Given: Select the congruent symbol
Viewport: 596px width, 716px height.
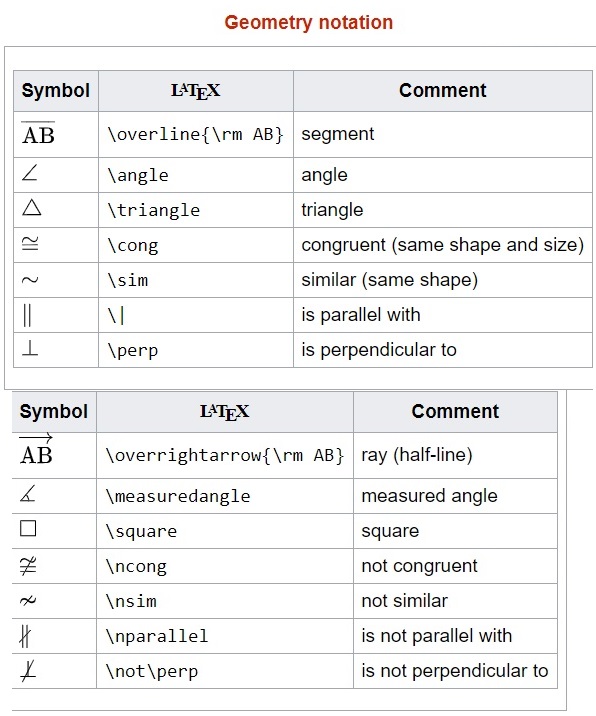Looking at the screenshot, I should point(30,243).
